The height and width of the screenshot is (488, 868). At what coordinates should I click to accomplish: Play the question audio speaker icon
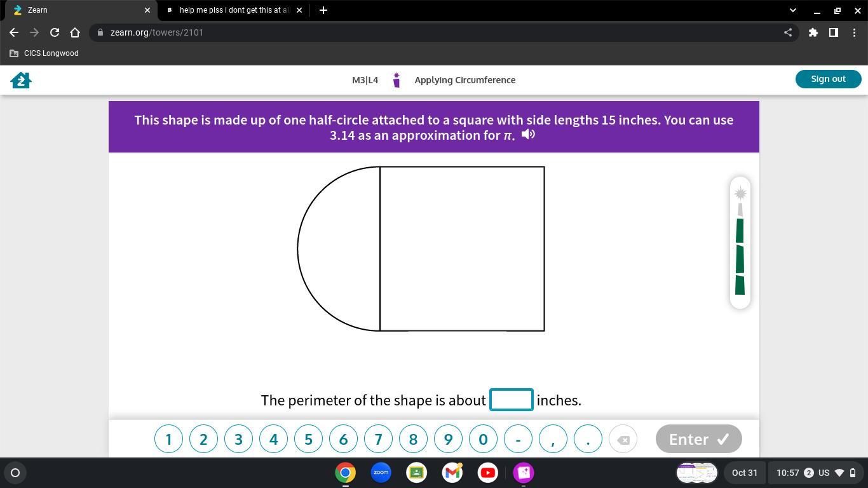528,134
